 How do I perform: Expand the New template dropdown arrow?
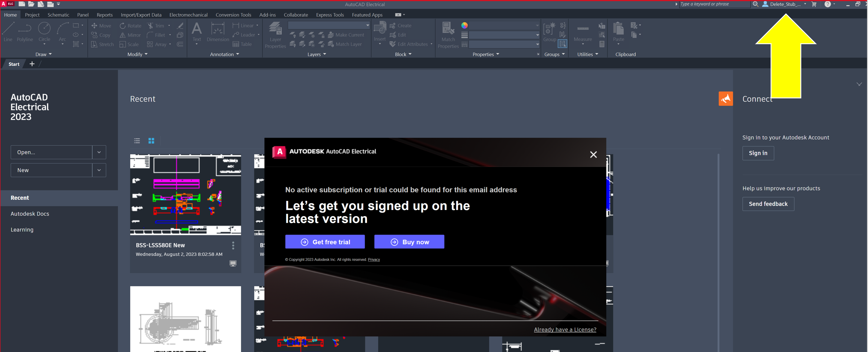(x=99, y=170)
